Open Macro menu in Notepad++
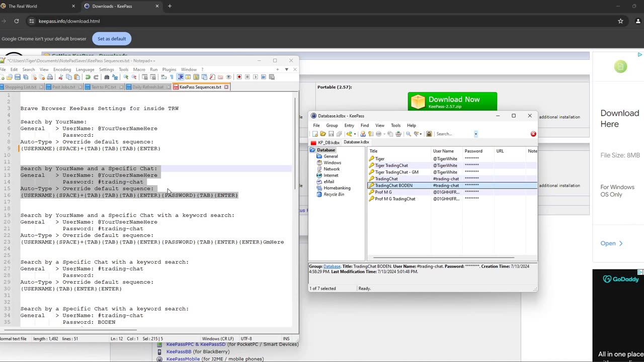 pyautogui.click(x=139, y=69)
